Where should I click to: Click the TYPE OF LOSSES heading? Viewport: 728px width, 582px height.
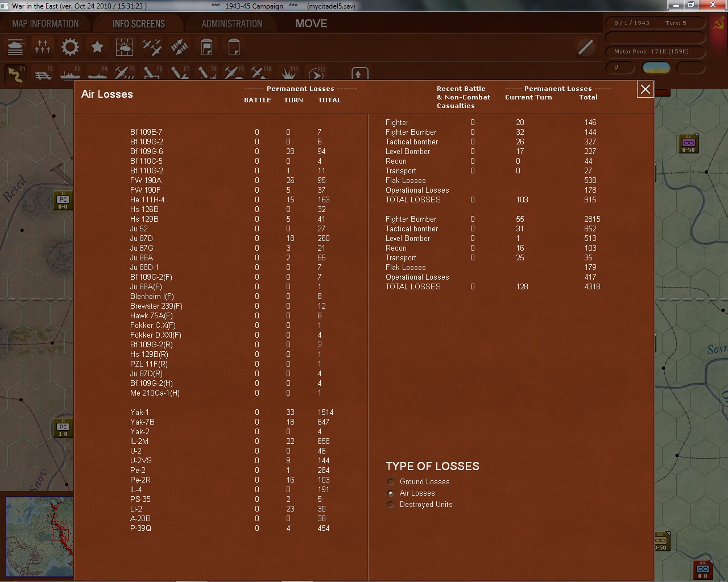[x=432, y=466]
